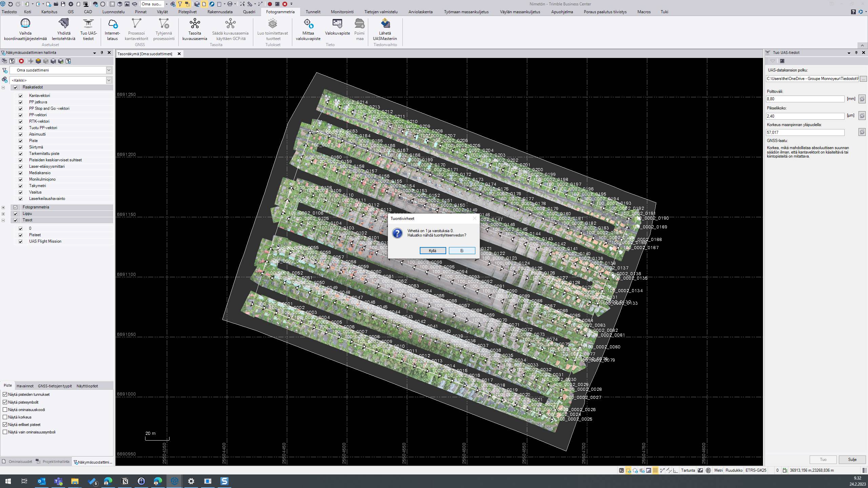
Task: Click Tyhjennä prosessointi icon
Action: [164, 29]
